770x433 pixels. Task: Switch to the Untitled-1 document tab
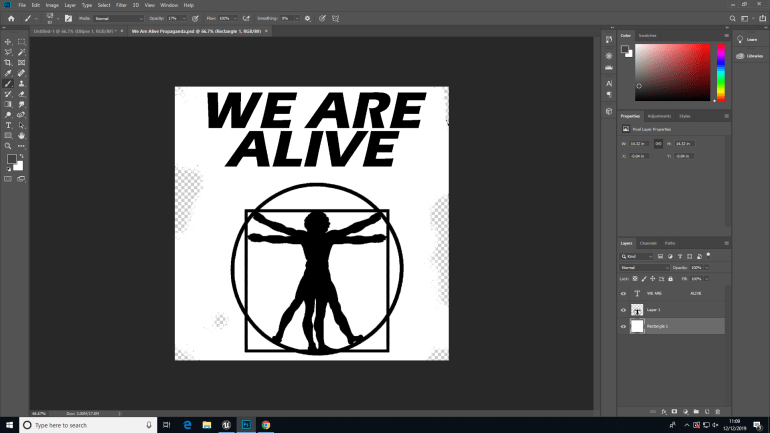(x=75, y=31)
